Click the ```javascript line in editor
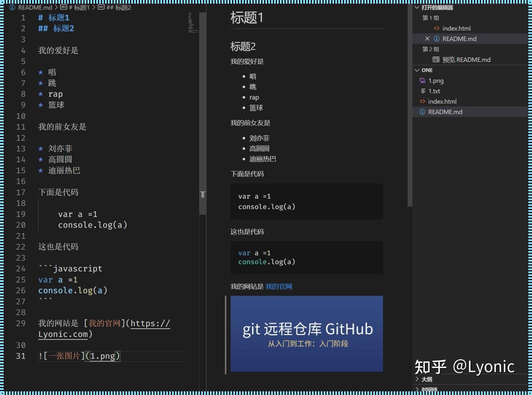This screenshot has width=532, height=395. (70, 269)
